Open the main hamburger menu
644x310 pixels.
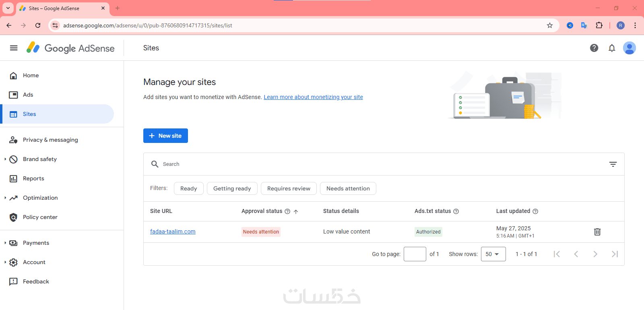click(14, 48)
